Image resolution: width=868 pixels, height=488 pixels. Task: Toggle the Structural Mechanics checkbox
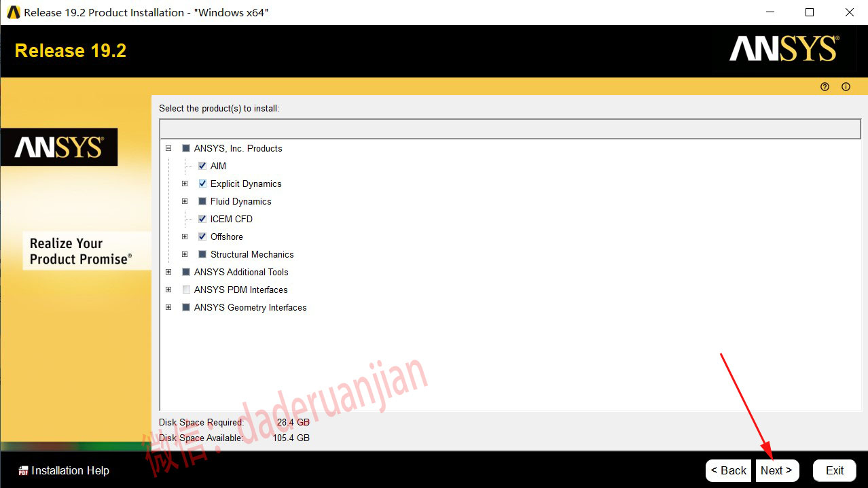[202, 254]
